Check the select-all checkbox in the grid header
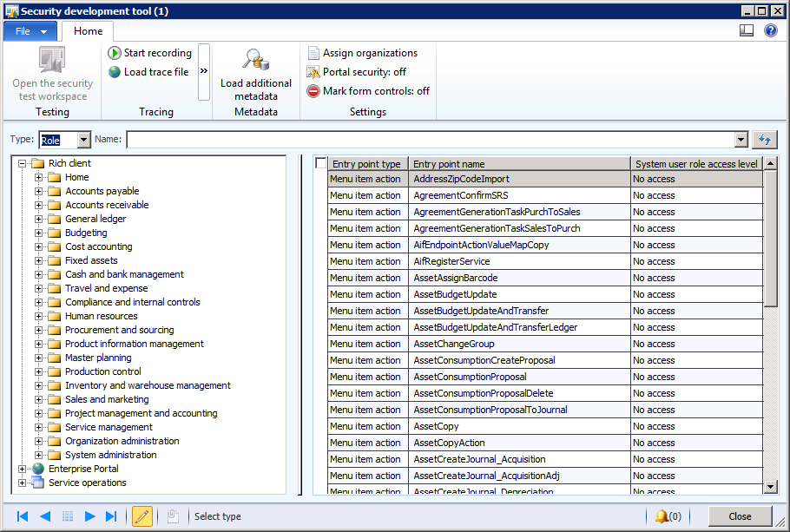The width and height of the screenshot is (790, 532). (x=320, y=162)
